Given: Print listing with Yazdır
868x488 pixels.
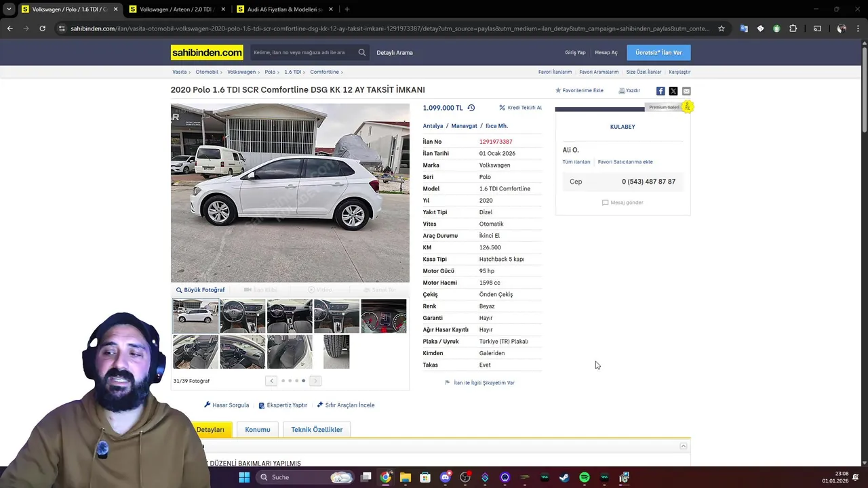Looking at the screenshot, I should click(x=629, y=91).
